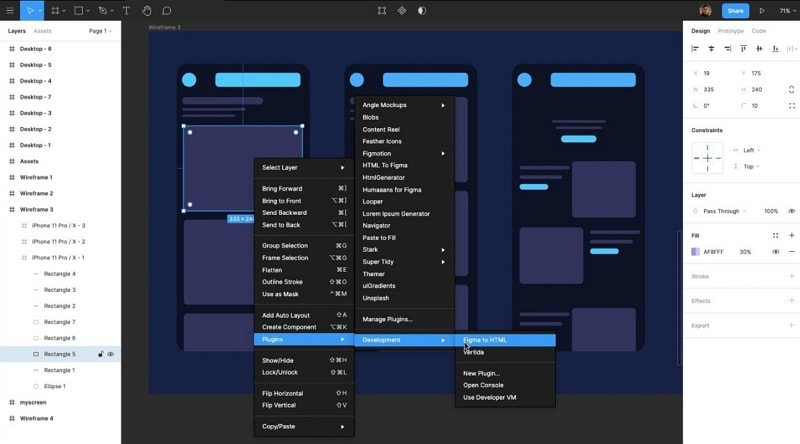Switch to Prototype tab

pyautogui.click(x=730, y=31)
